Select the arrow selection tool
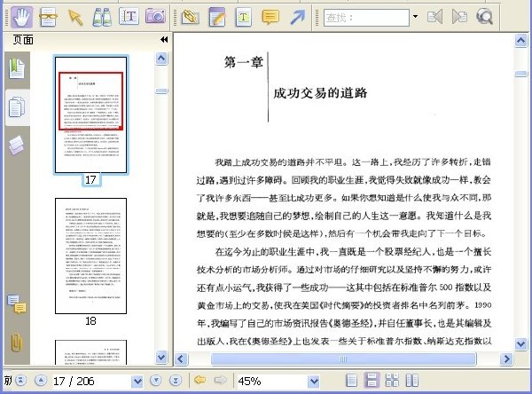The height and width of the screenshot is (394, 532). 75,17
